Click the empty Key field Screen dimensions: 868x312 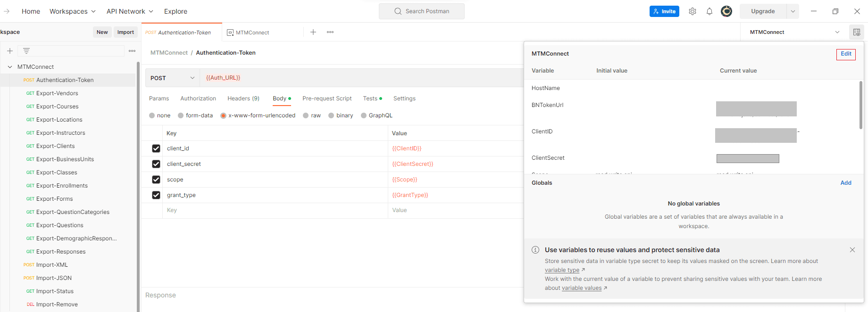(x=275, y=210)
